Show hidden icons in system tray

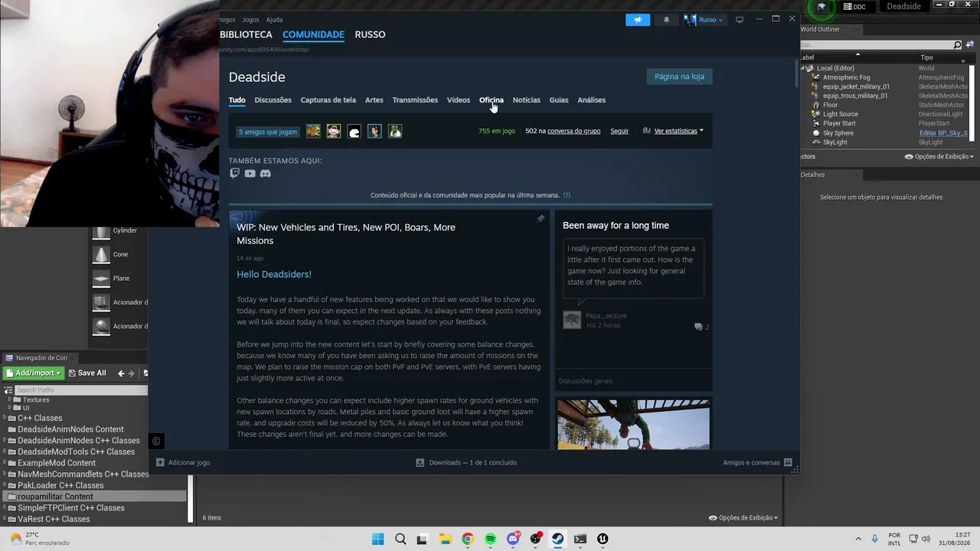coord(857,539)
